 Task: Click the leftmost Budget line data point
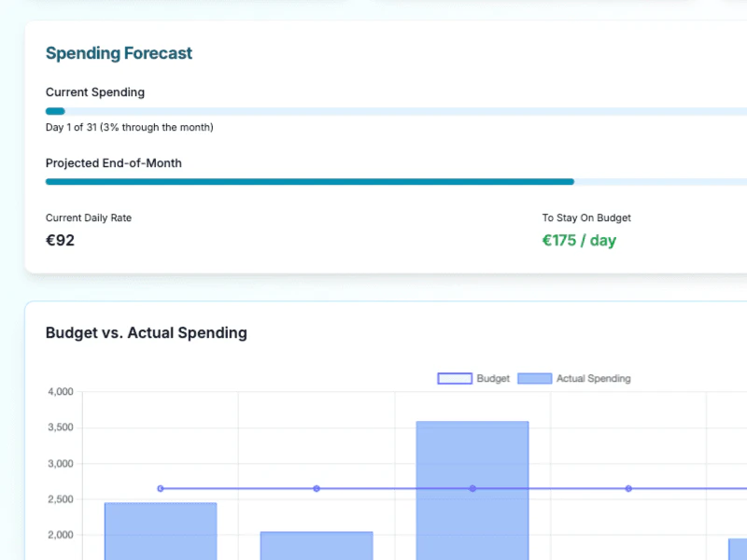click(161, 488)
